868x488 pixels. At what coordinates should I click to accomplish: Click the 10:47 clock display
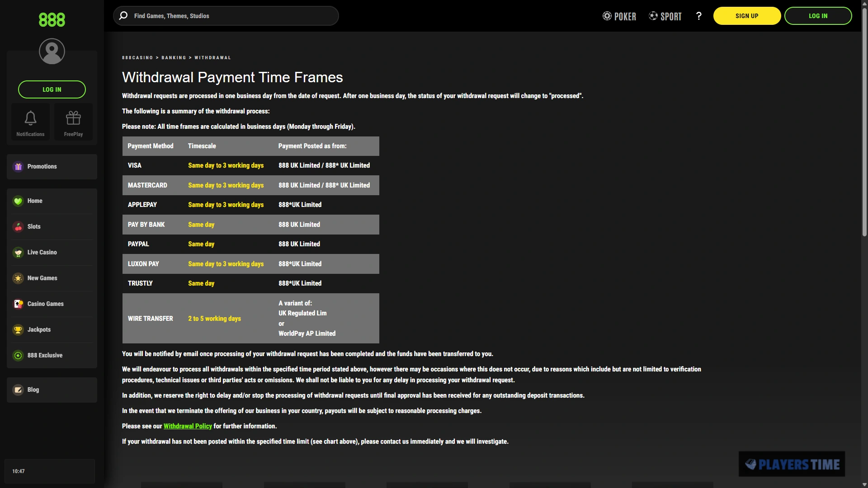pos(19,471)
